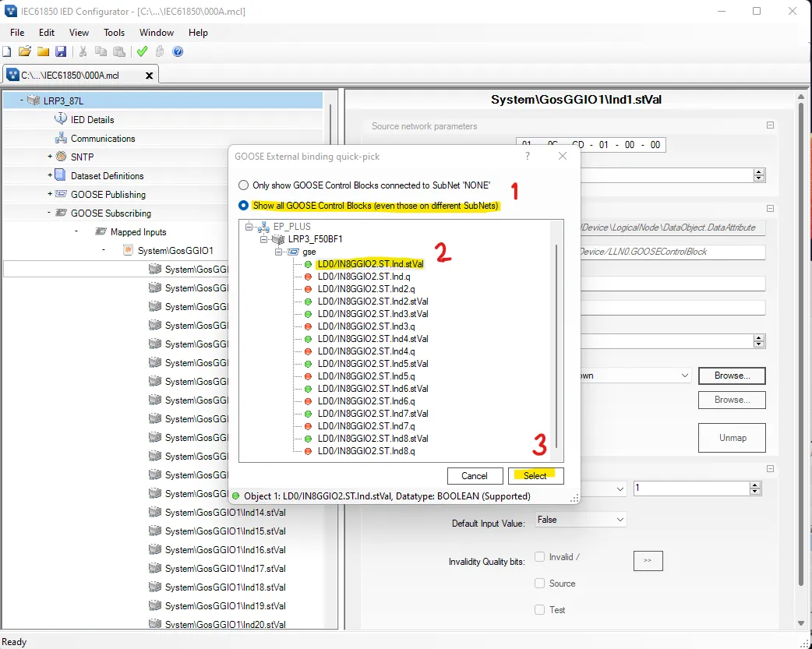Viewport: 812px width, 649px height.
Task: Collapse the LRP3_F50BF1 node in the dialog
Action: coord(263,239)
